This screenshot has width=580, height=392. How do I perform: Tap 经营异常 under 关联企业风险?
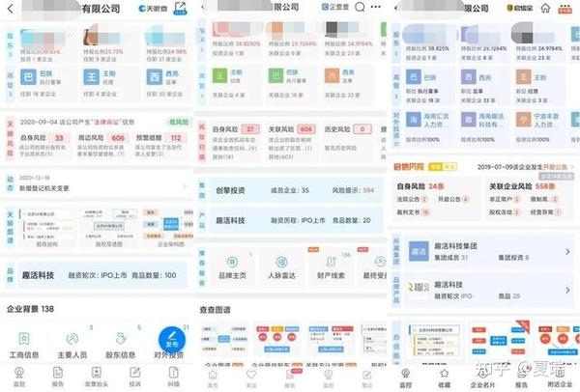point(545,212)
